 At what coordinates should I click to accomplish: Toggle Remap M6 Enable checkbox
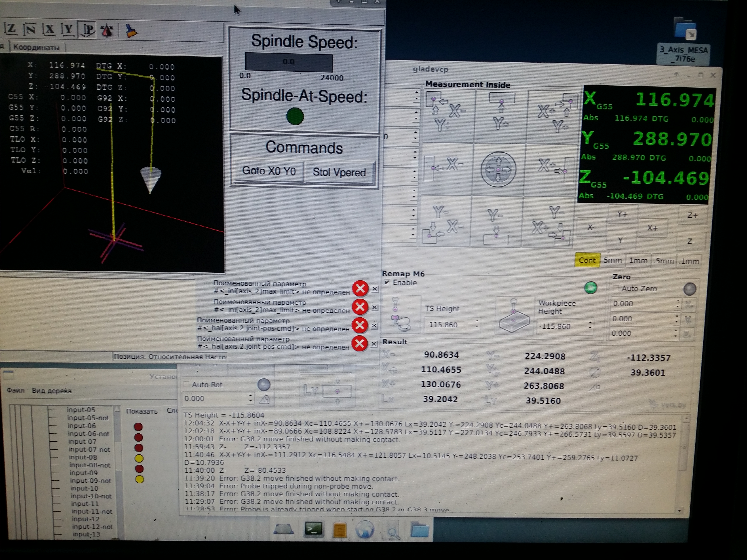pos(387,282)
